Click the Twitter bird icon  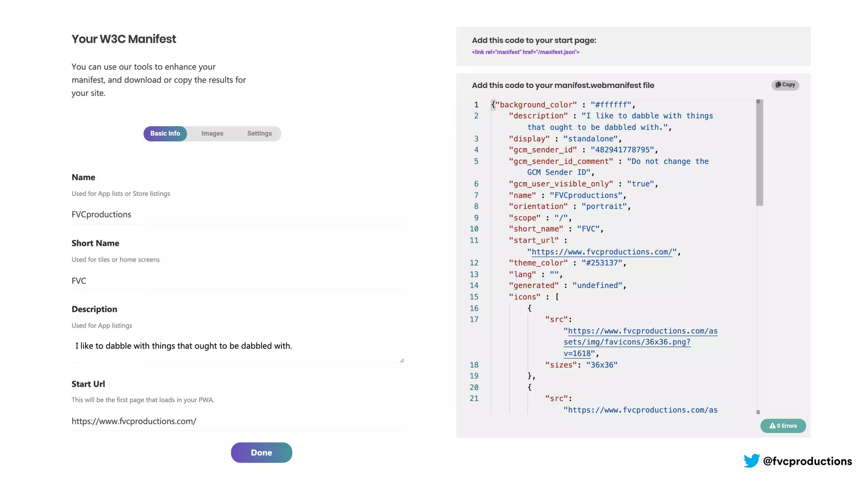[x=751, y=460]
